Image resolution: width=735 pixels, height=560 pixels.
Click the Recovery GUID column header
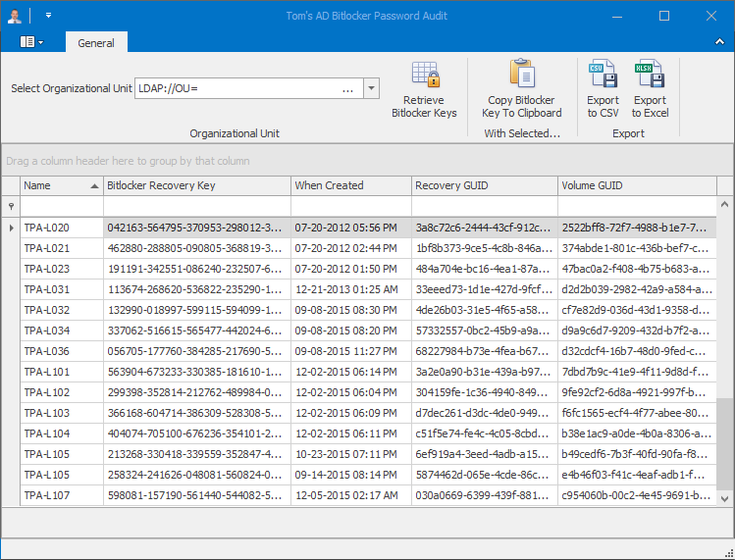click(484, 185)
